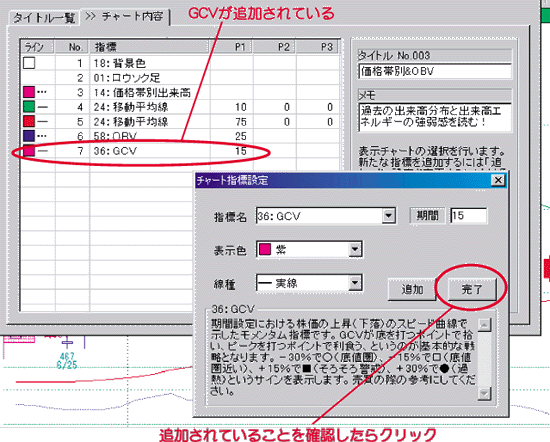This screenshot has height=442, width=550.
Task: Close the チャート指標設定 dialog
Action: click(498, 180)
